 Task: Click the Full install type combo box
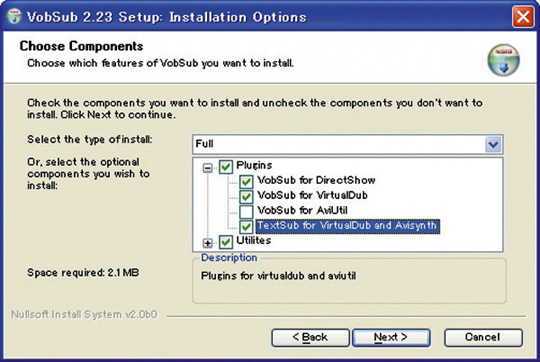(x=347, y=144)
